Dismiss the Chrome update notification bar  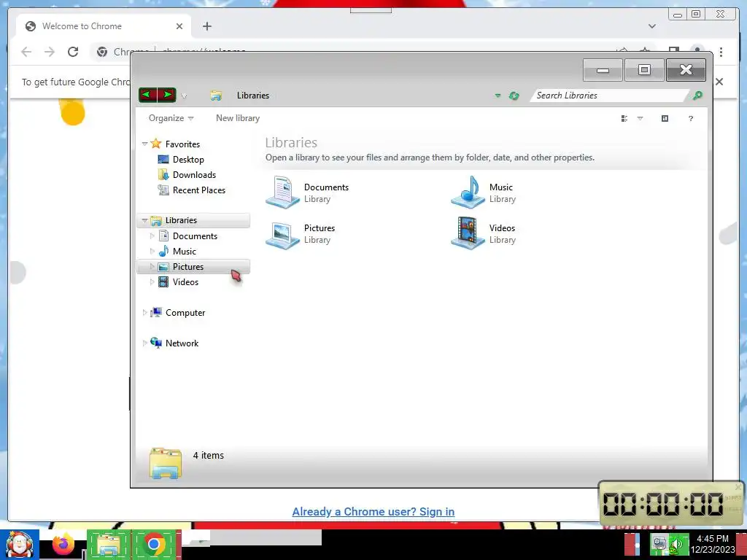(719, 82)
